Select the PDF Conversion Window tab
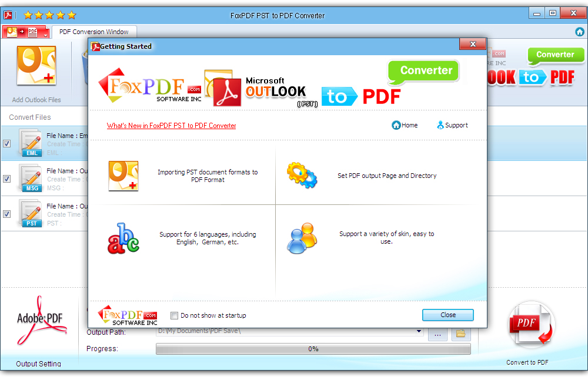Screen dimensions: 588x377 click(x=93, y=32)
